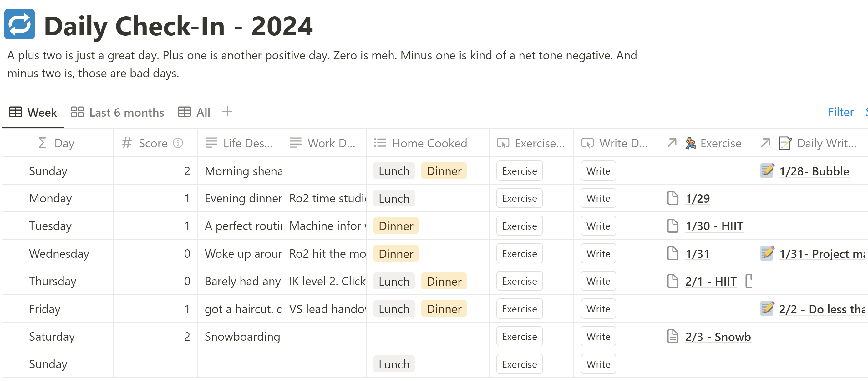Open the Day column header options
The image size is (868, 381).
64,143
